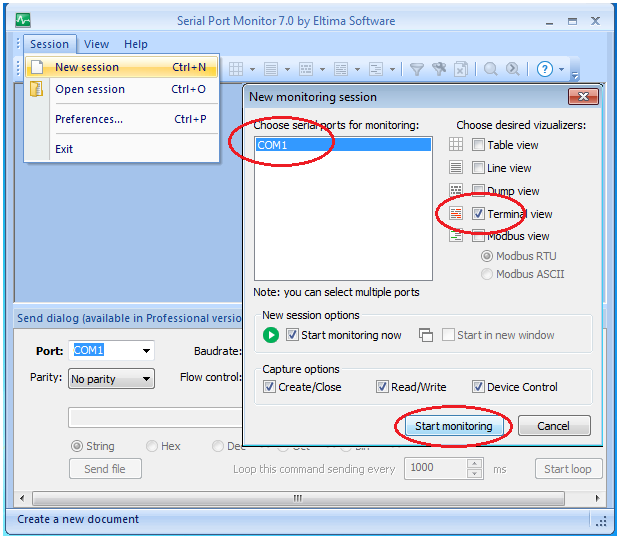Screen dimensions: 617x538
Task: Expand the Modbus view toolbar dropdown arrow
Action: (x=393, y=70)
